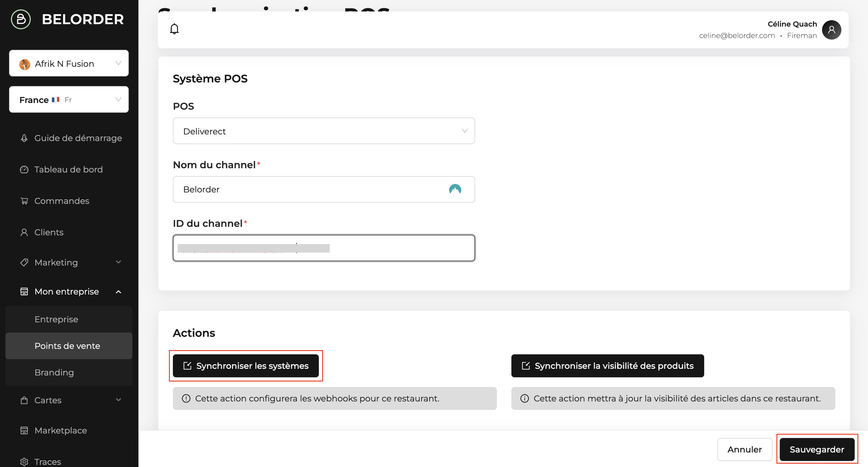Click the Annuler button
868x467 pixels.
[745, 449]
